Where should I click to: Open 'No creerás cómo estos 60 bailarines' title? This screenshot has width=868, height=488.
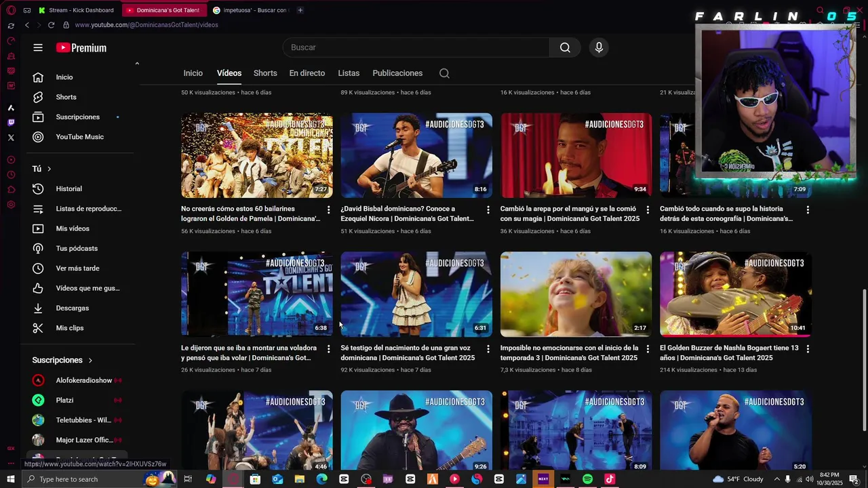(x=250, y=213)
